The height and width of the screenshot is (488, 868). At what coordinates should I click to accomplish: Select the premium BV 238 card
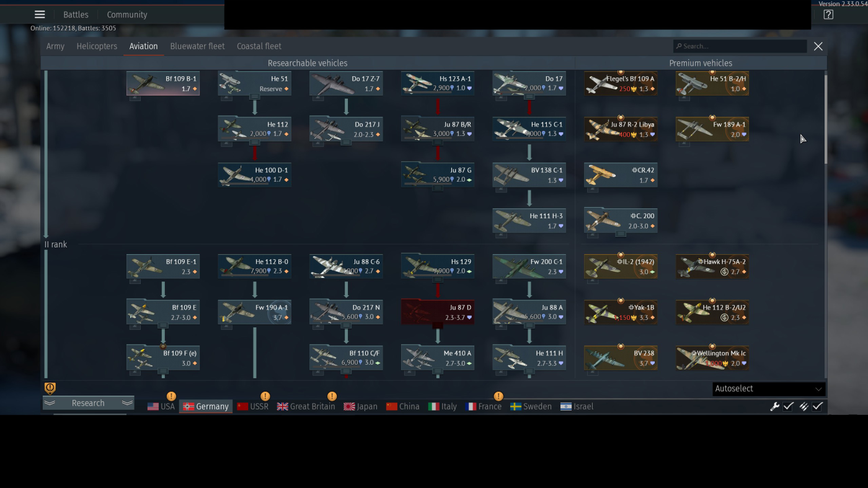(x=621, y=358)
